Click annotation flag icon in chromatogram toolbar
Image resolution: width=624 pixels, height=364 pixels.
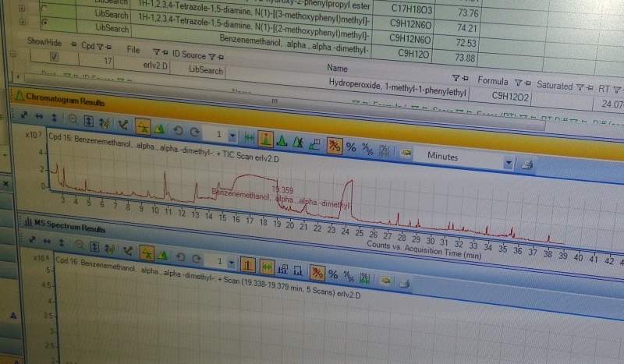[x=314, y=143]
